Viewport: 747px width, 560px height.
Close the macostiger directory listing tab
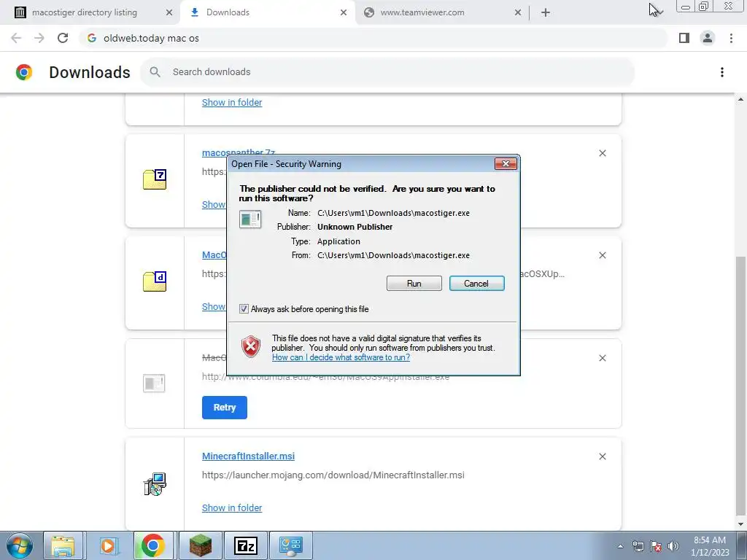click(x=169, y=12)
